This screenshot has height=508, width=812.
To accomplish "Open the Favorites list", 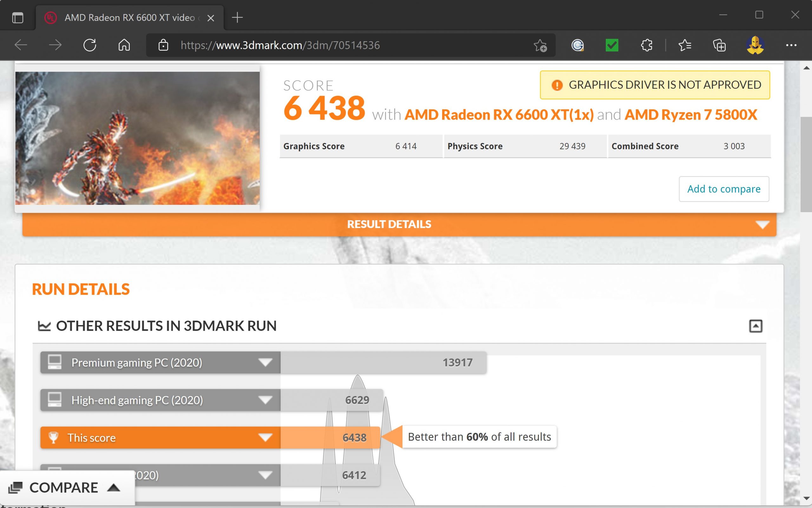I will [684, 45].
